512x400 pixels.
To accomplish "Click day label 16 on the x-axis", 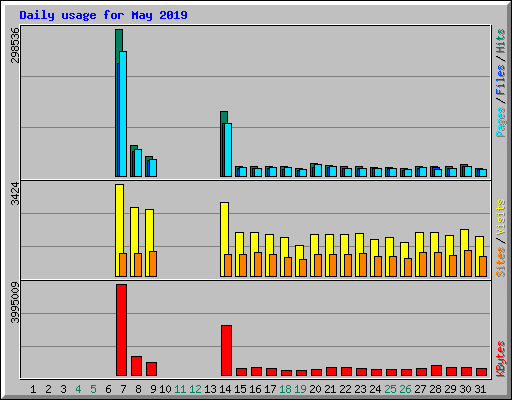I will click(255, 389).
